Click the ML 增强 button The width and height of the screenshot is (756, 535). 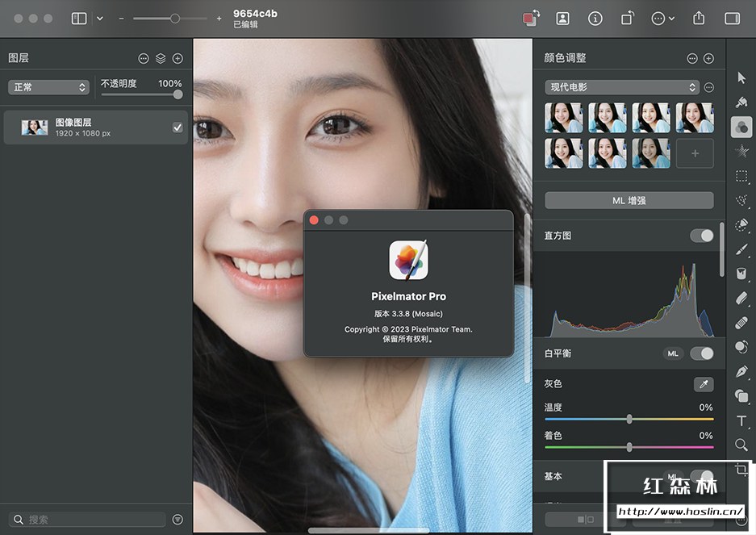629,200
